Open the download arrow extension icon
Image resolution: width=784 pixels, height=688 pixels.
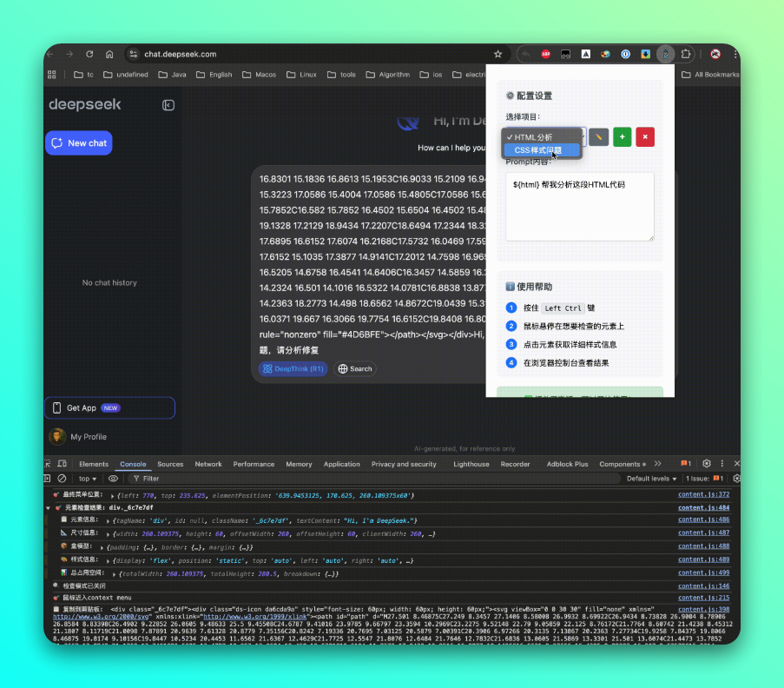pos(645,54)
